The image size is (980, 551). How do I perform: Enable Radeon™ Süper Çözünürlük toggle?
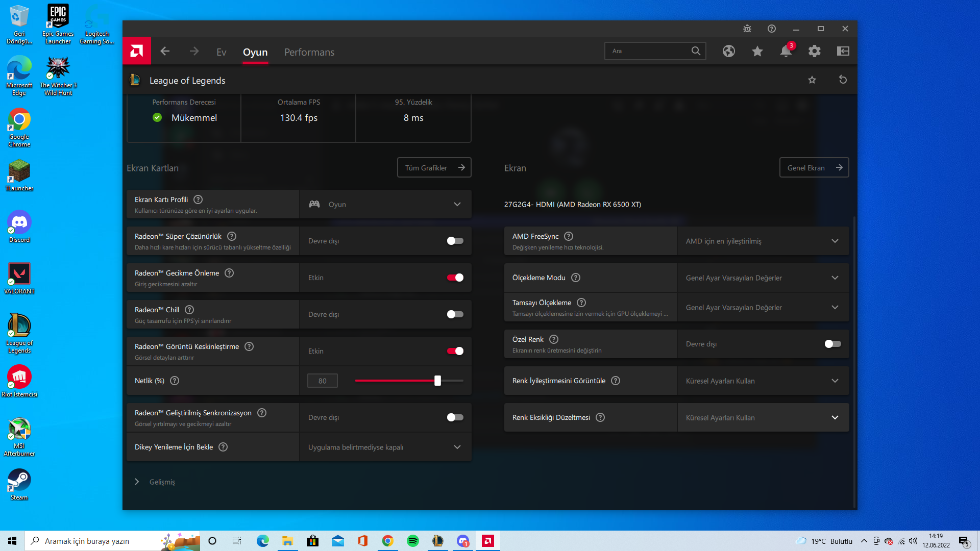pos(454,241)
